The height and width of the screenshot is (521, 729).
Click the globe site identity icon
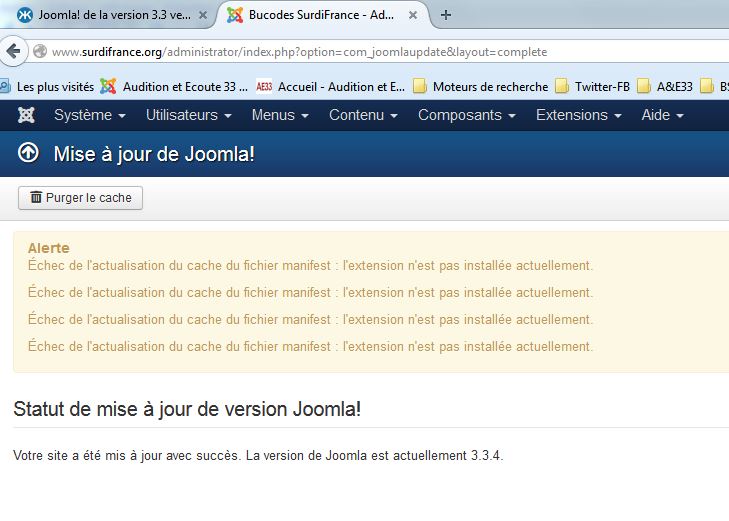[x=40, y=52]
